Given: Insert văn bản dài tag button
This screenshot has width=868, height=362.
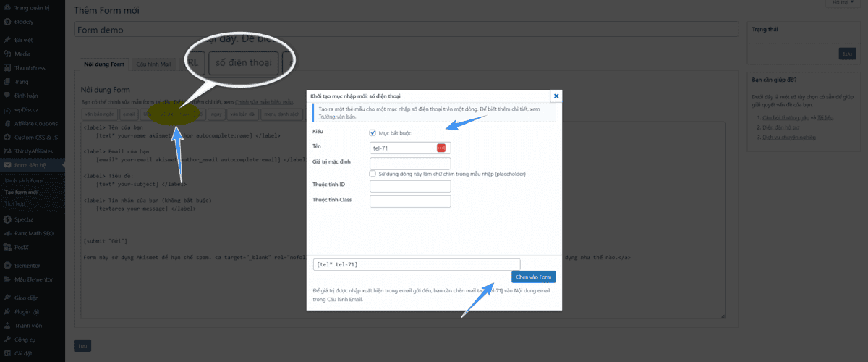Looking at the screenshot, I should point(242,114).
